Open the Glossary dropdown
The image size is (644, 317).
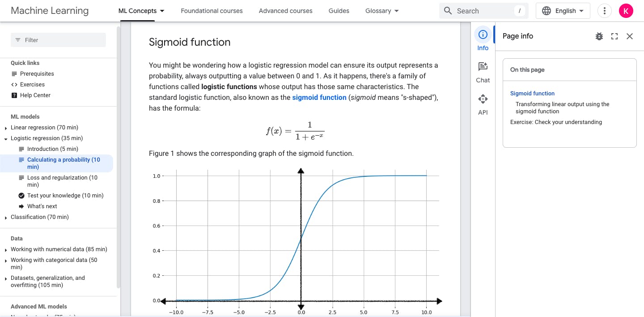pyautogui.click(x=381, y=10)
